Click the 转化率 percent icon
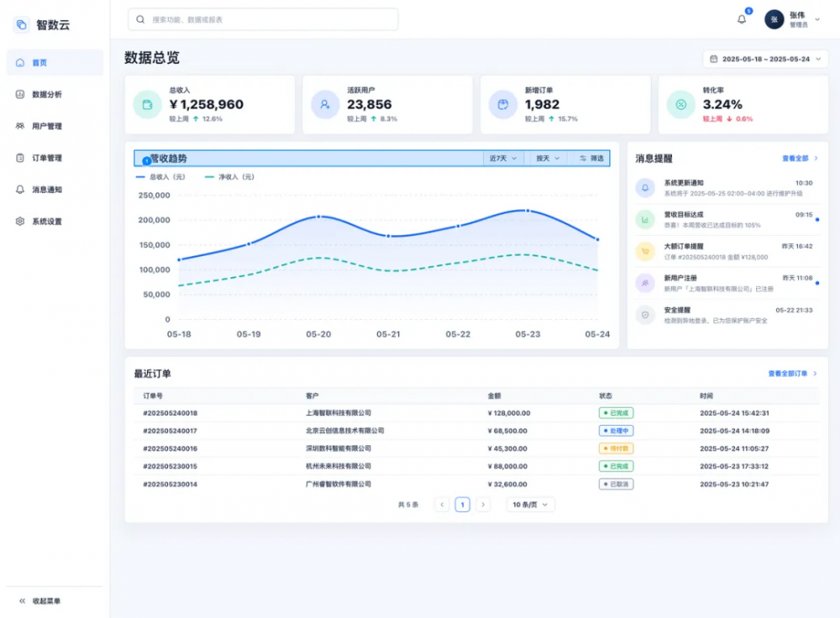840x618 pixels. (681, 104)
